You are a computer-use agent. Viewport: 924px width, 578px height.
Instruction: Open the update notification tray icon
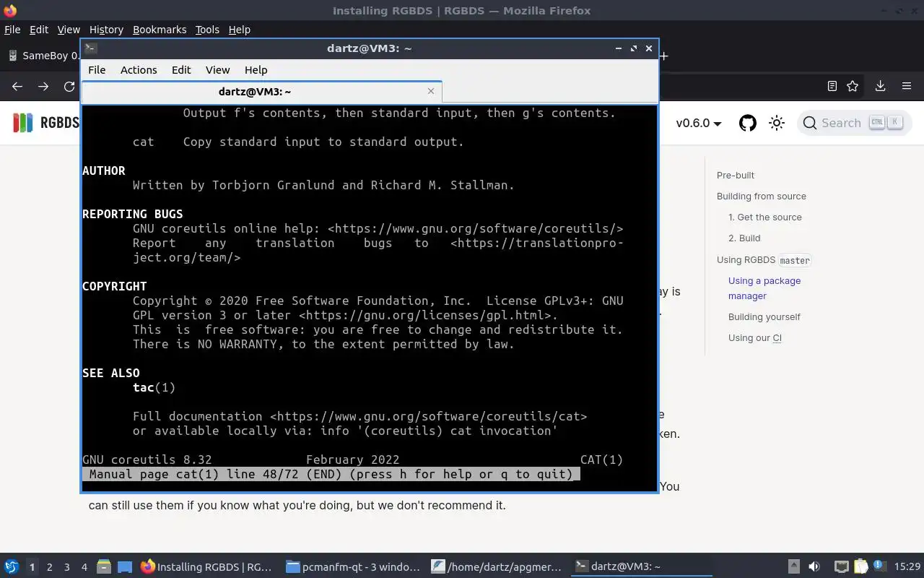click(879, 566)
